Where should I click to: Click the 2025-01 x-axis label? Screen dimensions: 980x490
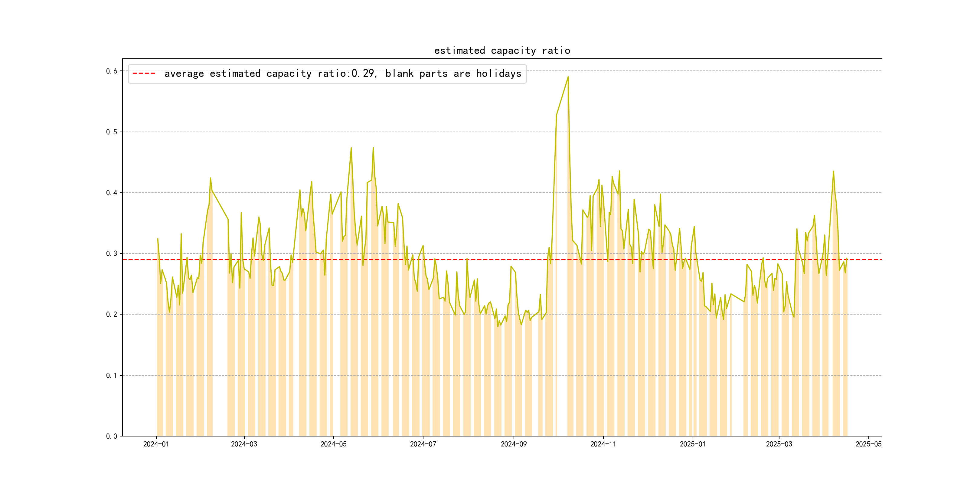pyautogui.click(x=692, y=444)
